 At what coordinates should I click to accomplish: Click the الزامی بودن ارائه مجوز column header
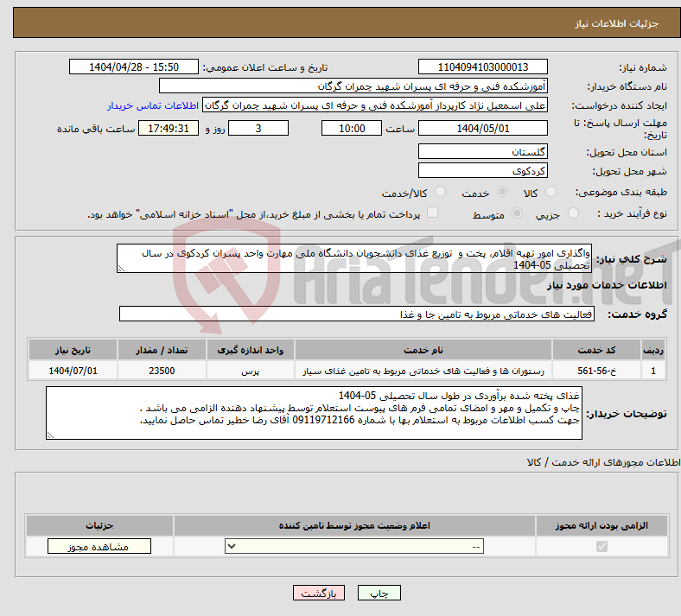pos(601,525)
